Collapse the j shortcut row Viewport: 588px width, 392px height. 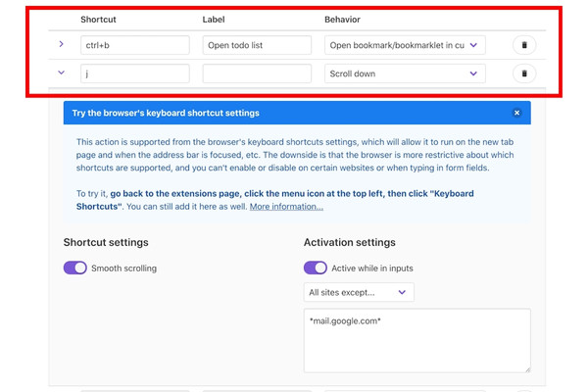tap(61, 73)
